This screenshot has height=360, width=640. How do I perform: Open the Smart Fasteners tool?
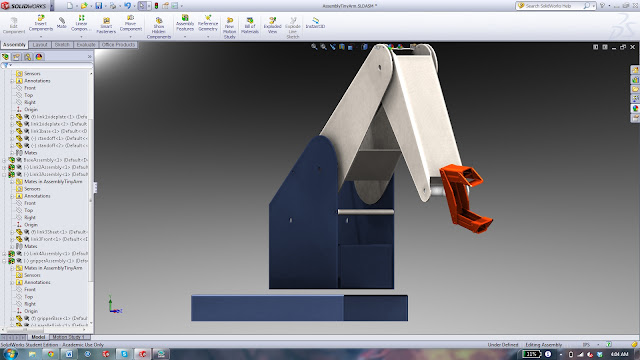(106, 25)
